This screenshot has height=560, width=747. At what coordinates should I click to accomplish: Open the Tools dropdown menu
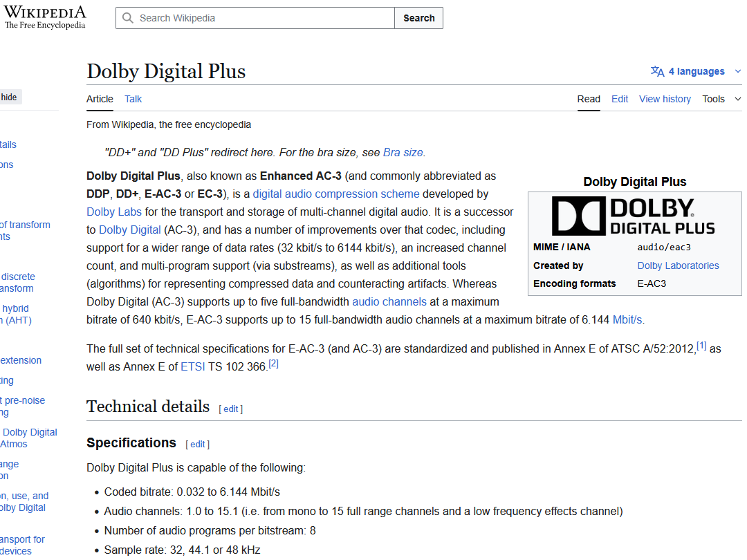pyautogui.click(x=721, y=99)
